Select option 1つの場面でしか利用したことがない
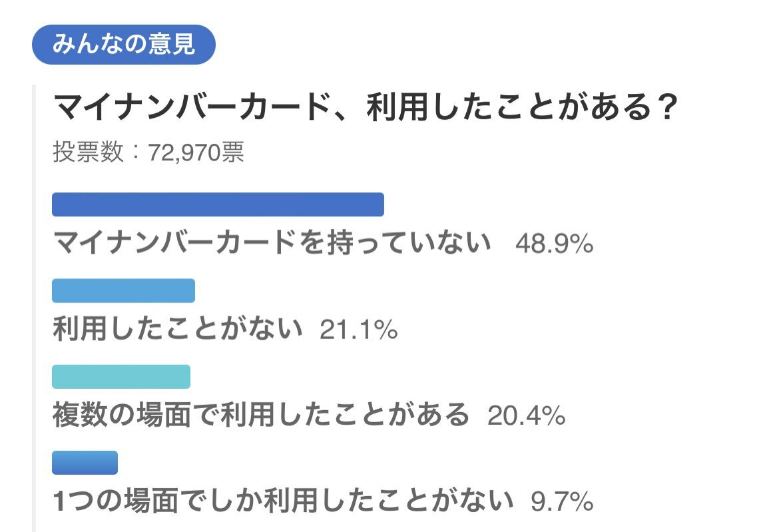Image resolution: width=779 pixels, height=532 pixels. [x=283, y=500]
